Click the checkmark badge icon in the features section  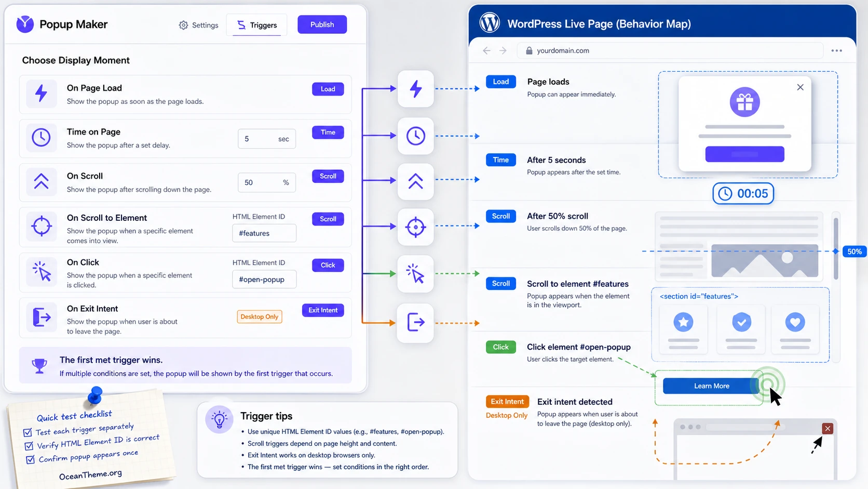(741, 322)
